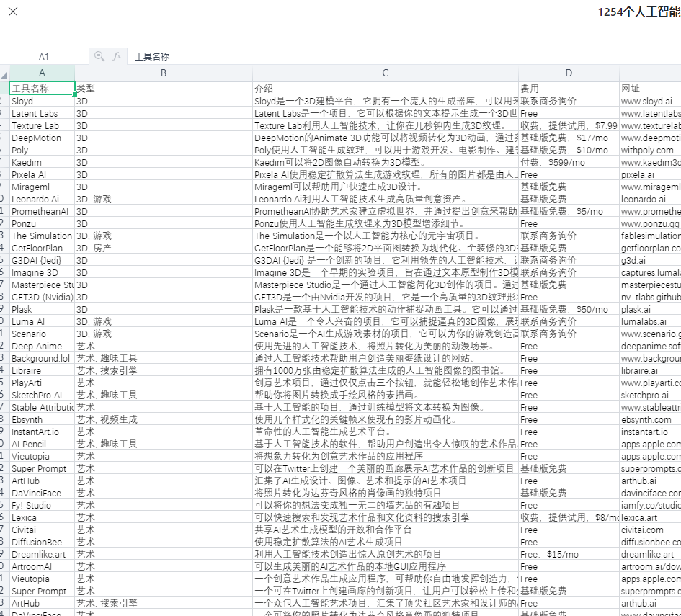Select the DeepMotion name cell

[42, 138]
